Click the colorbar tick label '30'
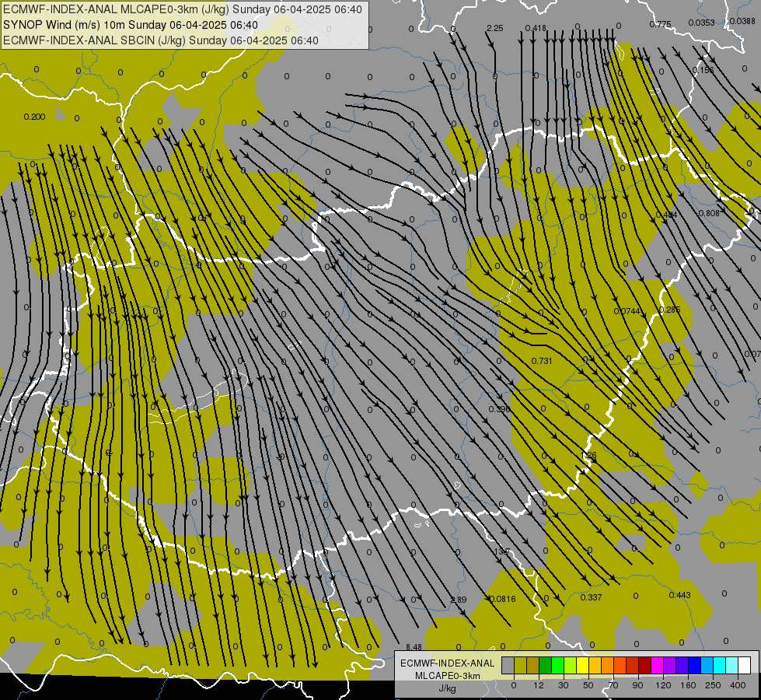 click(564, 685)
